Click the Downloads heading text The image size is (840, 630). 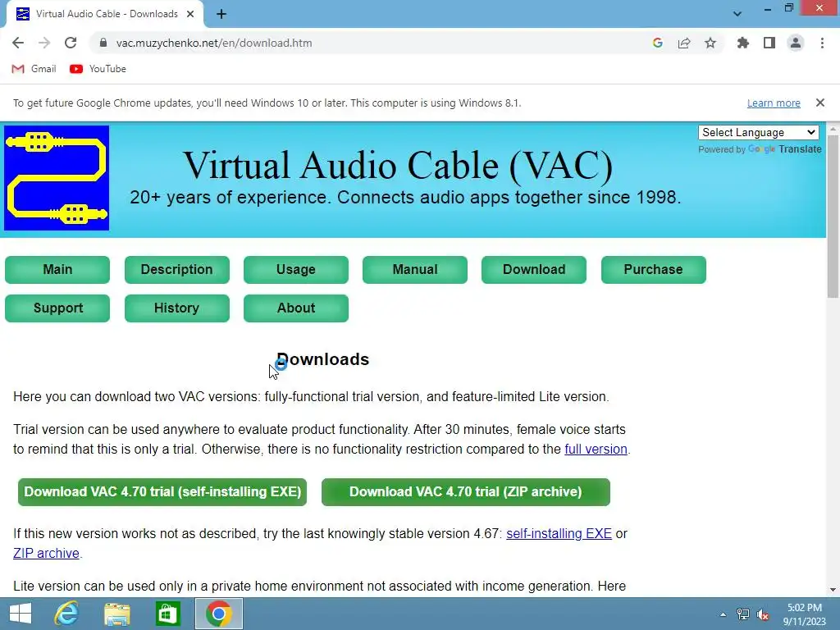click(322, 359)
